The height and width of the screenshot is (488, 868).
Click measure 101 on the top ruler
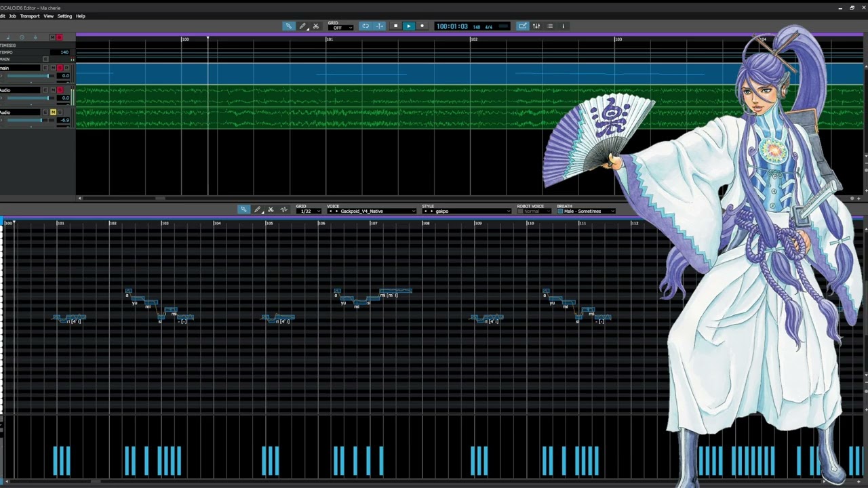[330, 39]
